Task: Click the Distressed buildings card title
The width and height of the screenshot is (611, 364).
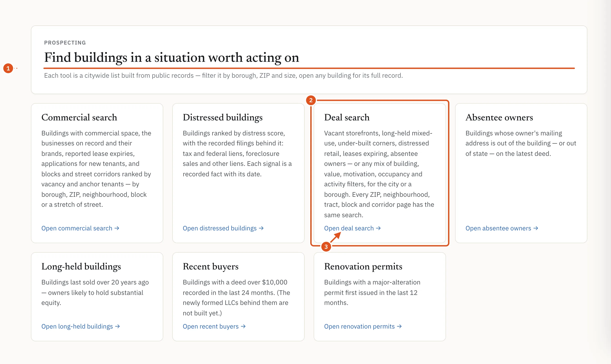Action: (223, 117)
